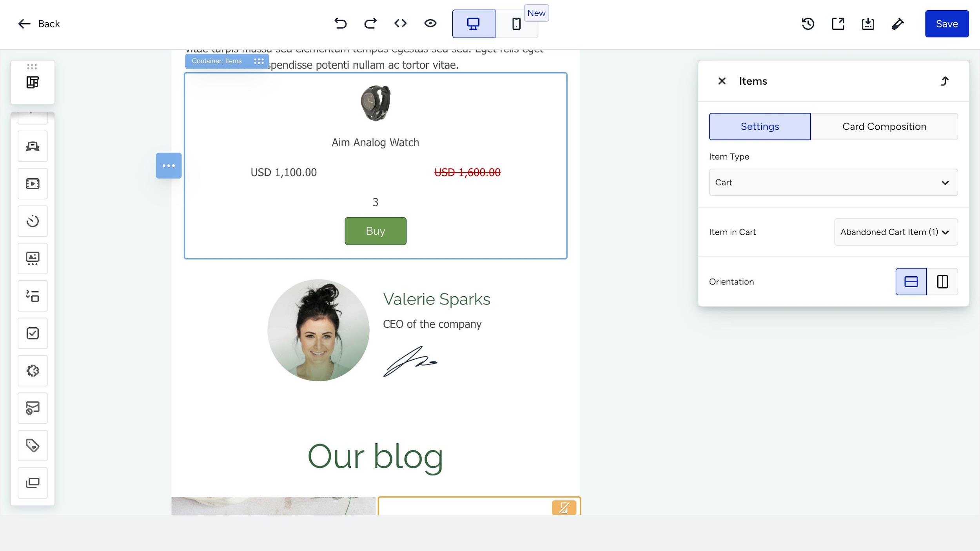This screenshot has width=980, height=551.
Task: Select the CEO of the company text
Action: pos(432,324)
